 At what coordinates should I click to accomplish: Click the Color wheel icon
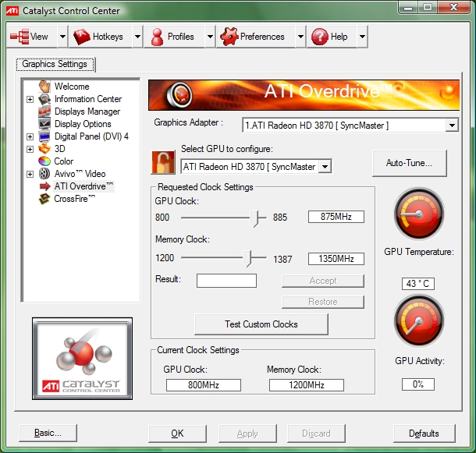pos(44,161)
